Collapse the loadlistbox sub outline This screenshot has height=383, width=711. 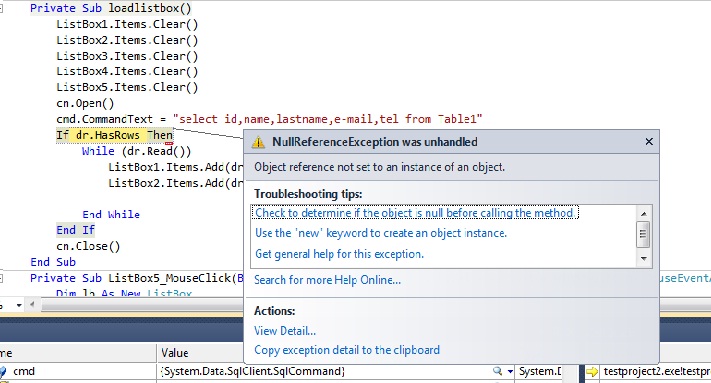click(x=1, y=8)
